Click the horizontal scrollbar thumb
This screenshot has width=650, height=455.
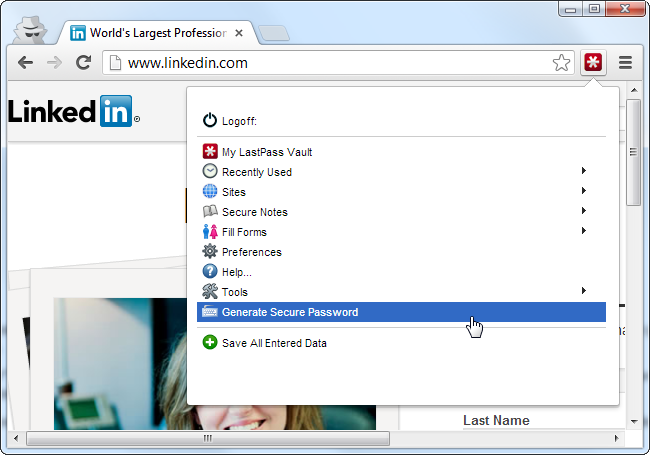tap(208, 438)
